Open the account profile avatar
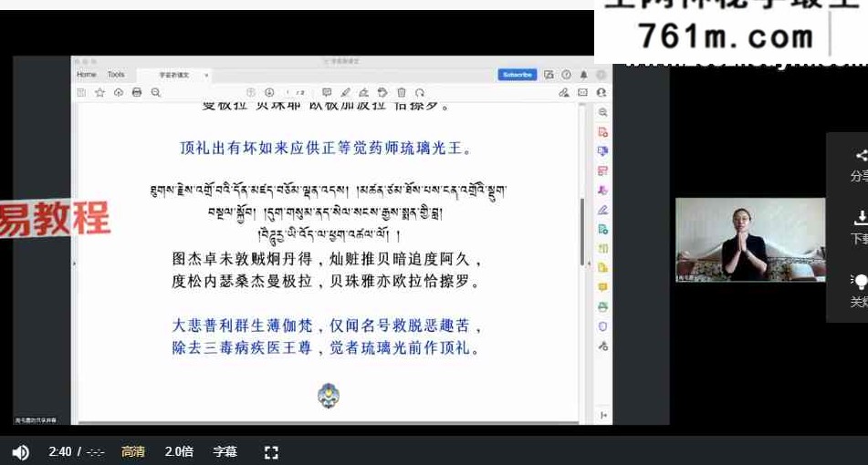Screen dimensions: 868x465 tap(601, 75)
